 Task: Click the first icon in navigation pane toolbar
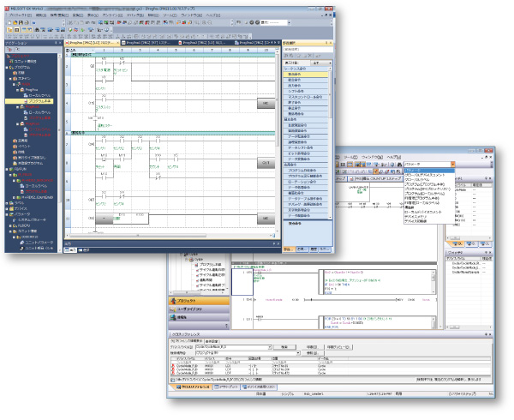[8, 48]
